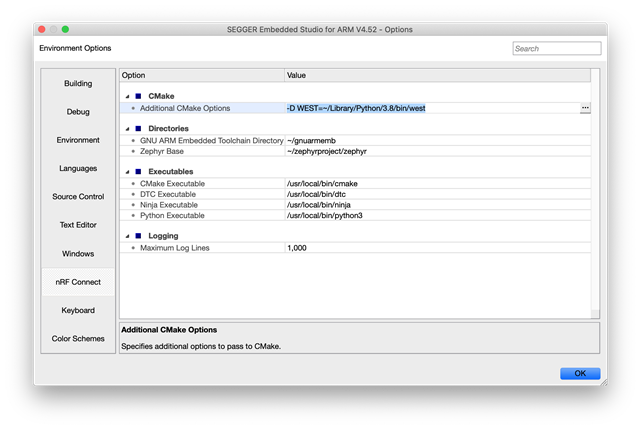The height and width of the screenshot is (429, 640).
Task: Click the Value column header
Action: point(438,75)
